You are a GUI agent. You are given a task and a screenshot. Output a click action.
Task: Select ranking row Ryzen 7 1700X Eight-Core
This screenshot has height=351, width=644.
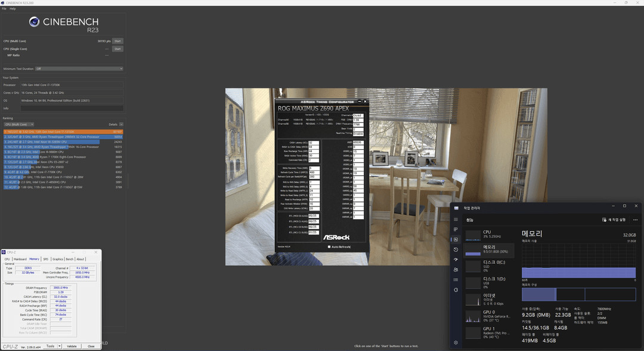pos(63,157)
